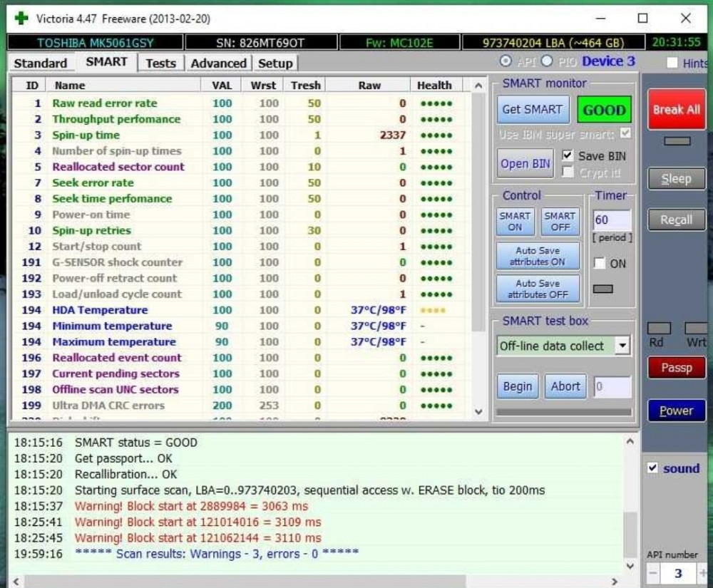Screen dimensions: 713x588
Task: Enable the Hints checkbox
Action: tap(672, 63)
